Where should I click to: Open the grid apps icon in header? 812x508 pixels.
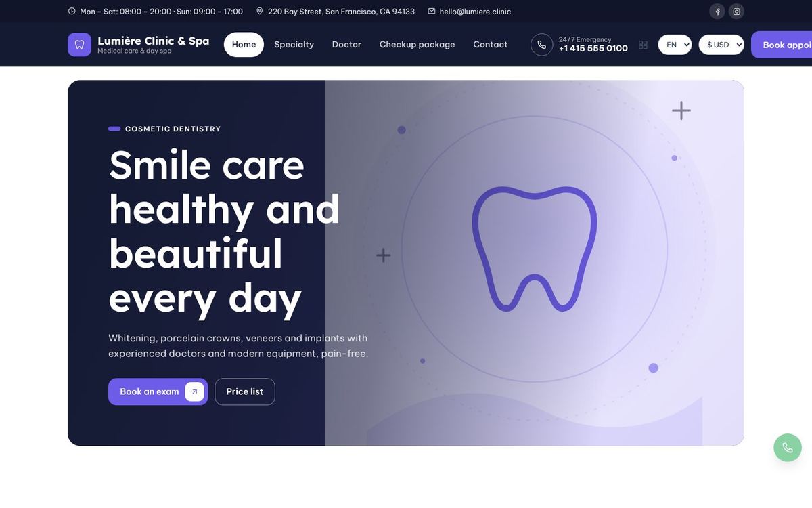[643, 45]
